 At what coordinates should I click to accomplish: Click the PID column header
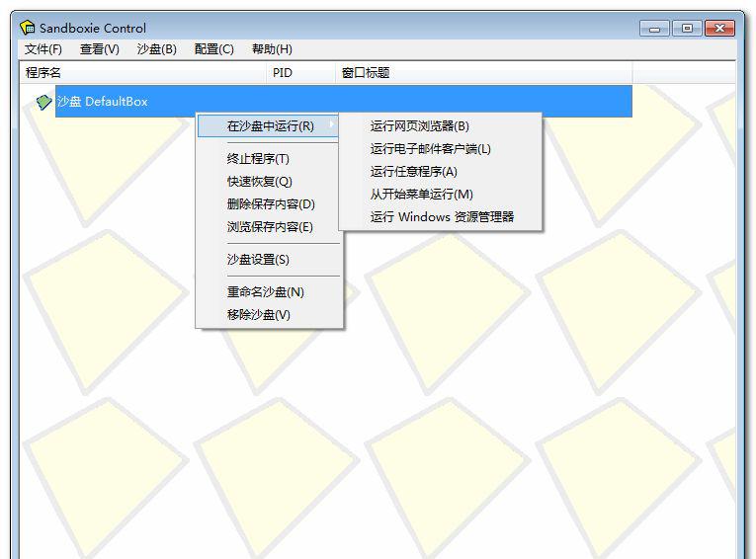300,73
